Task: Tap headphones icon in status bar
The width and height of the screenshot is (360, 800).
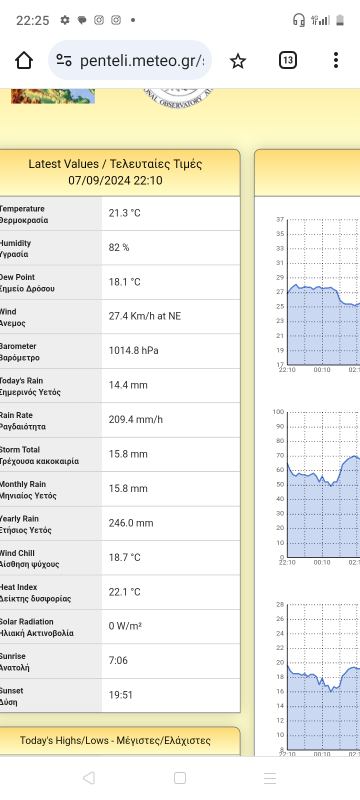Action: (x=299, y=20)
